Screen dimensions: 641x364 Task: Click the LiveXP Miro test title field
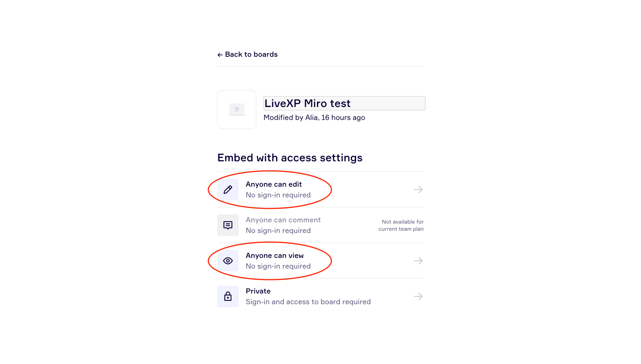click(x=345, y=103)
